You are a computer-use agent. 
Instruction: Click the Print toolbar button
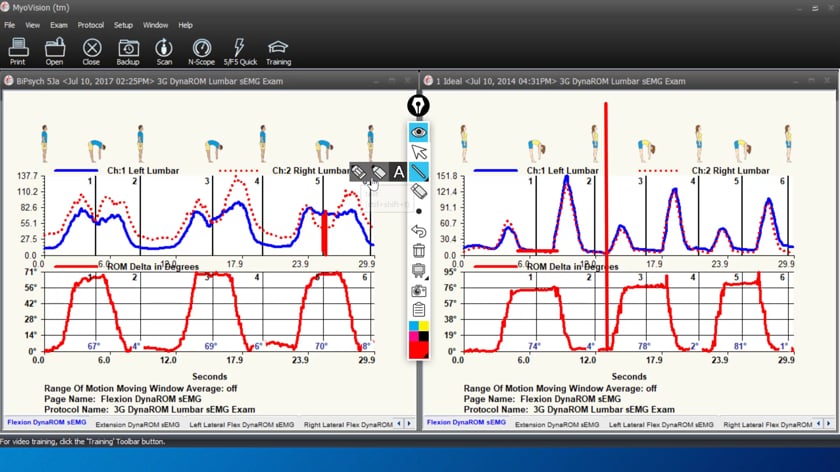[18, 51]
